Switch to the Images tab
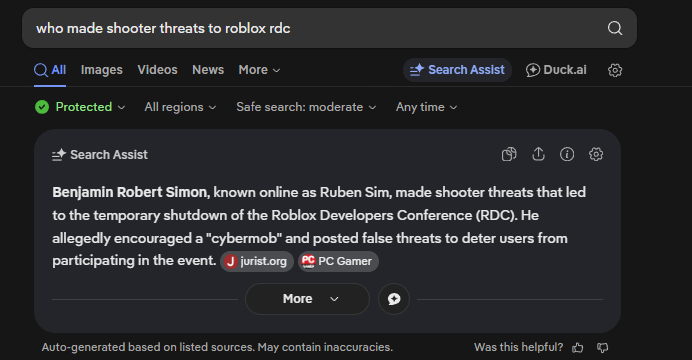The height and width of the screenshot is (360, 692). [x=102, y=70]
